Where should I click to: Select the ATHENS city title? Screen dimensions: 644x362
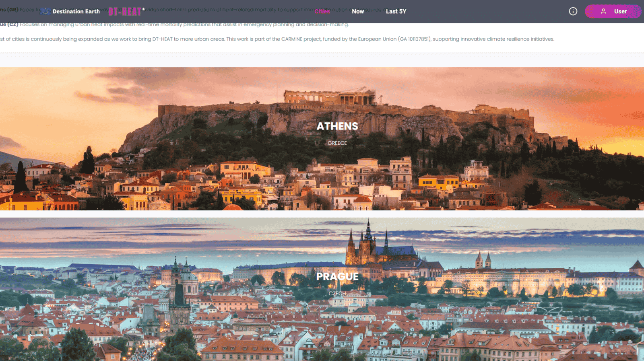(x=337, y=126)
